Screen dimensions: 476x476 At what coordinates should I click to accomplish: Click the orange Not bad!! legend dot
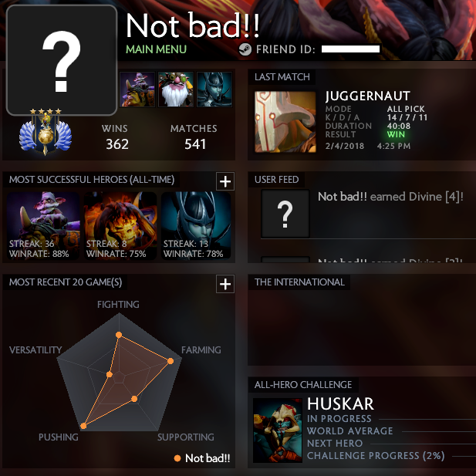(x=177, y=458)
